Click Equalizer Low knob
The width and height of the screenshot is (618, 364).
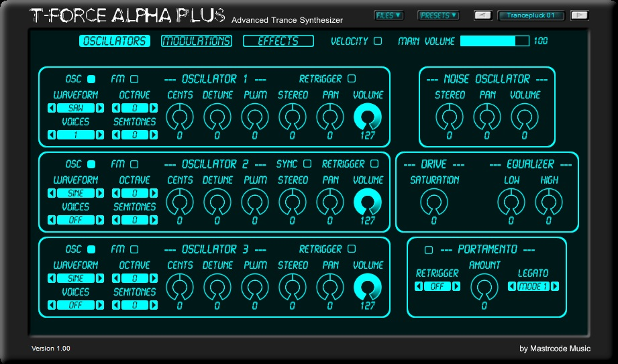tap(511, 202)
